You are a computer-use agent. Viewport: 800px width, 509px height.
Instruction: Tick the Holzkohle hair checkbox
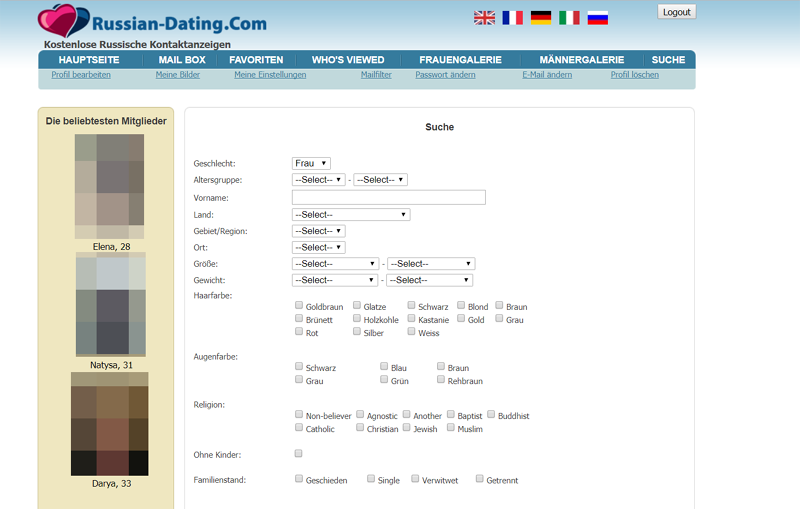coord(357,318)
